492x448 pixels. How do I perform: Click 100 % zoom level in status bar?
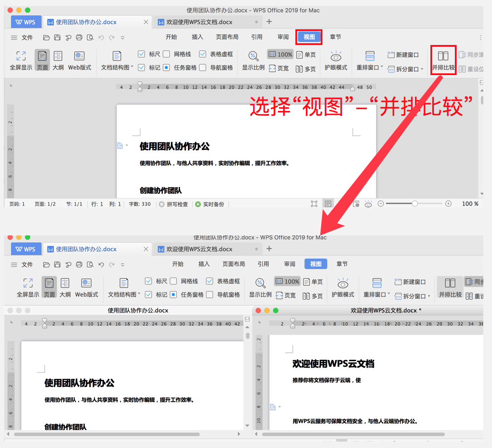click(470, 204)
